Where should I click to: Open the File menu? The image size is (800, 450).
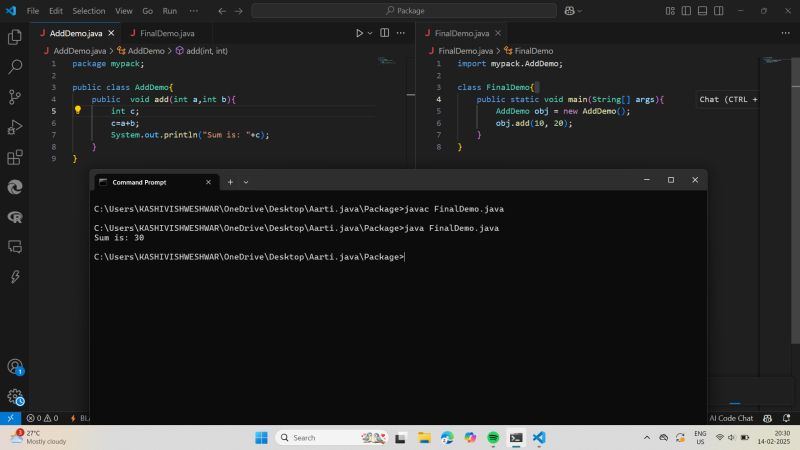point(33,11)
